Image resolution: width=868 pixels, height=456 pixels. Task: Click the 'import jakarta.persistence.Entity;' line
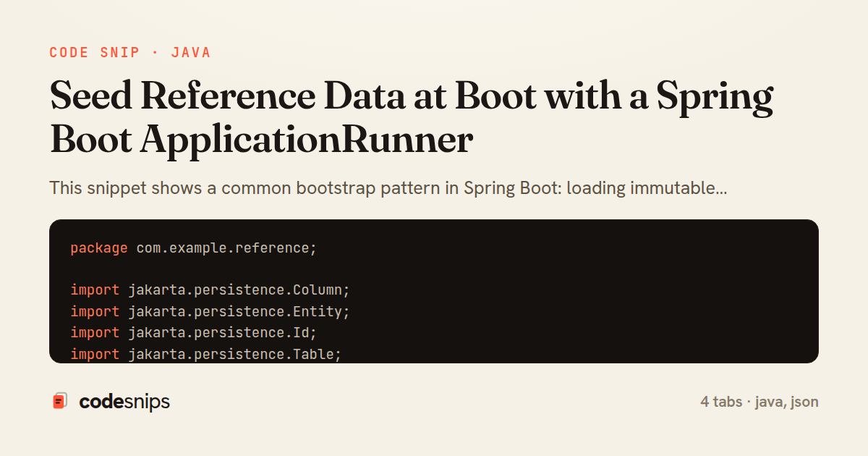[x=210, y=311]
